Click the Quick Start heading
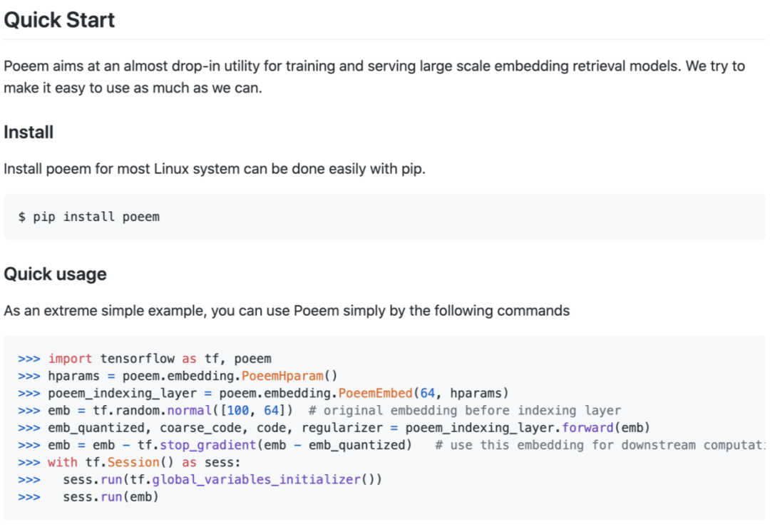The height and width of the screenshot is (532, 770). point(59,20)
